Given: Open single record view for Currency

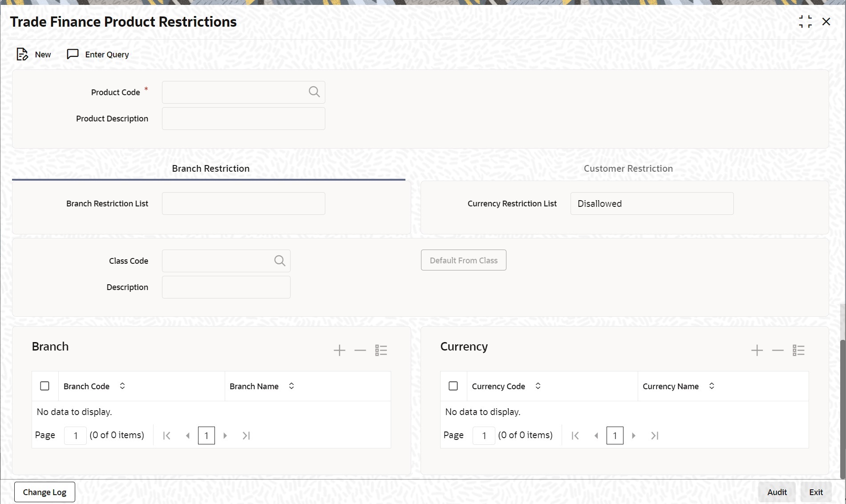Looking at the screenshot, I should point(798,351).
